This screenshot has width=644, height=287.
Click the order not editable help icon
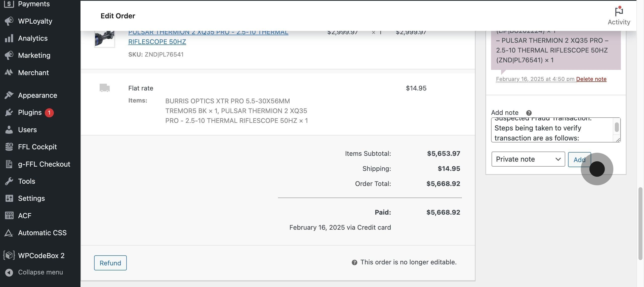(x=354, y=263)
